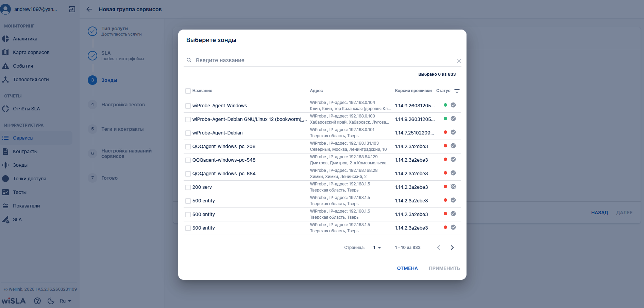644x308 pixels.
Task: Open Аналитика in sidebar
Action: click(x=25, y=39)
